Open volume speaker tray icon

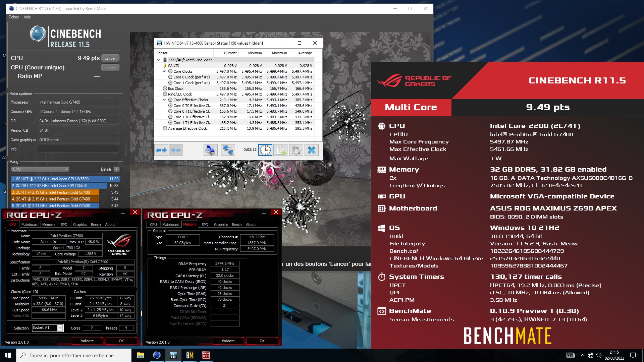coord(599,355)
